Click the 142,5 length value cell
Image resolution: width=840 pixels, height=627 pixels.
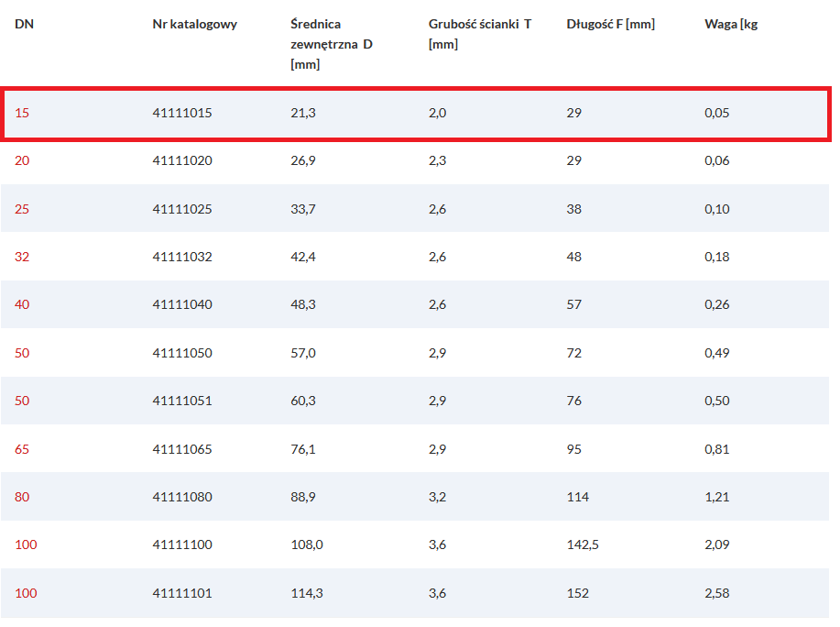click(583, 545)
